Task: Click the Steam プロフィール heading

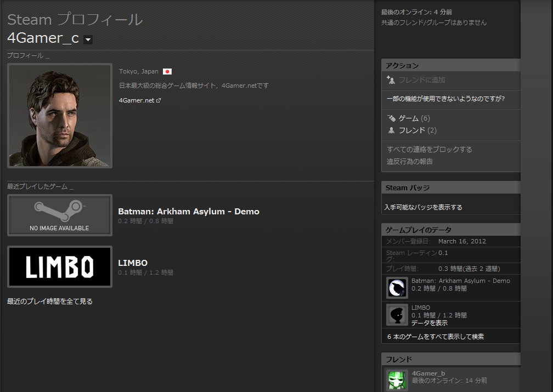Action: click(75, 19)
